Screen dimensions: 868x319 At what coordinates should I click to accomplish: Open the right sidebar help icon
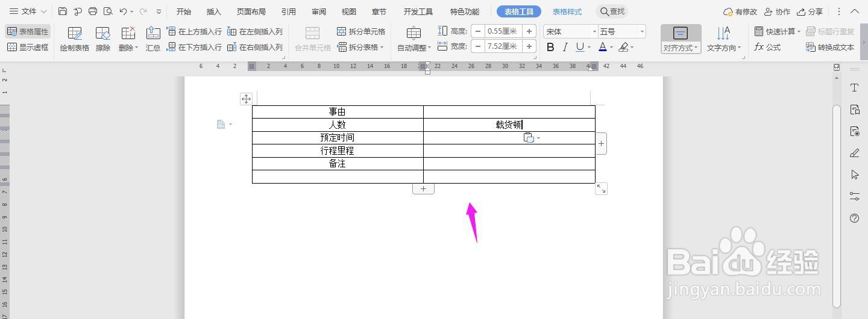click(854, 218)
